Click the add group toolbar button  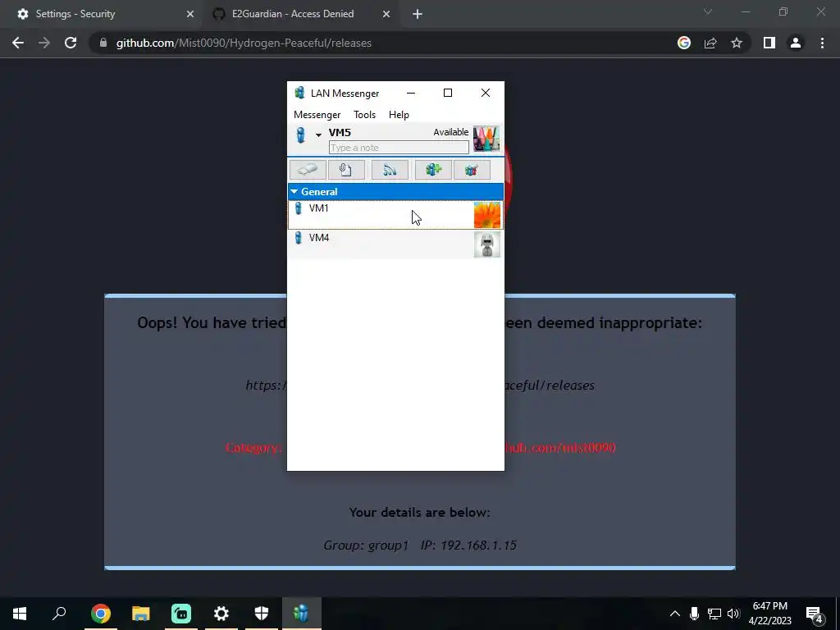[x=433, y=170]
